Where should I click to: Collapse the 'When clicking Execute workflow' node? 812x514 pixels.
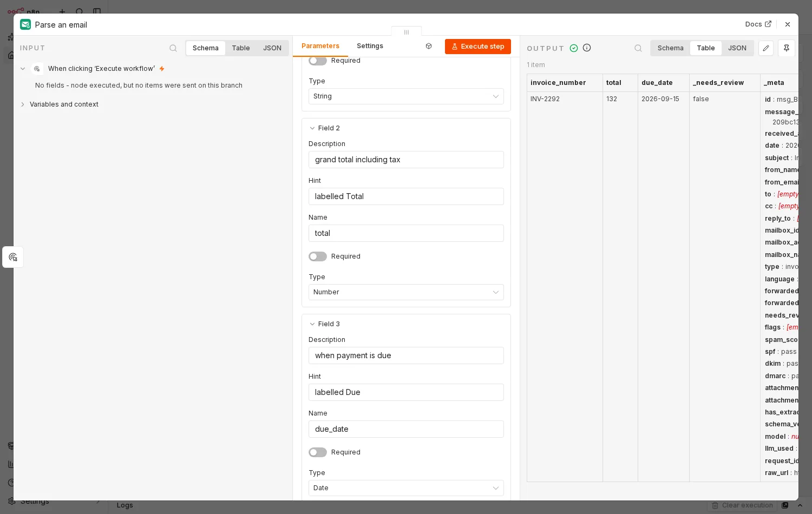pyautogui.click(x=23, y=69)
